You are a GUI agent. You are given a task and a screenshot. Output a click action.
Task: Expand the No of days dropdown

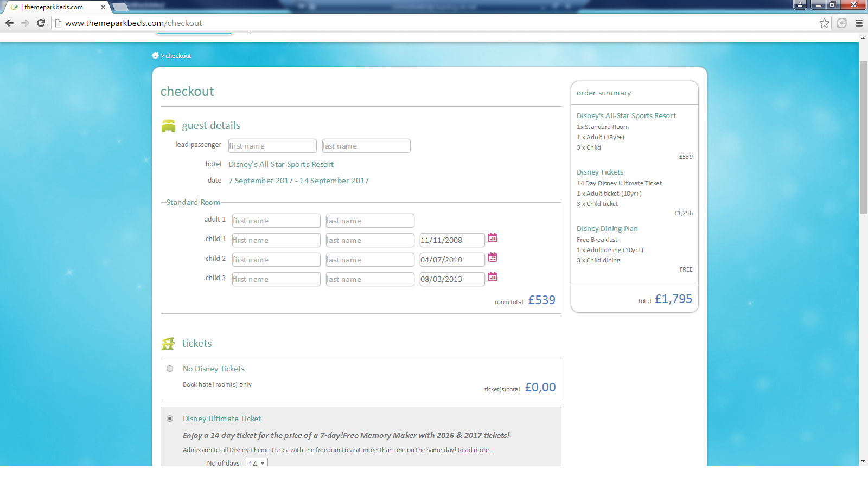257,463
